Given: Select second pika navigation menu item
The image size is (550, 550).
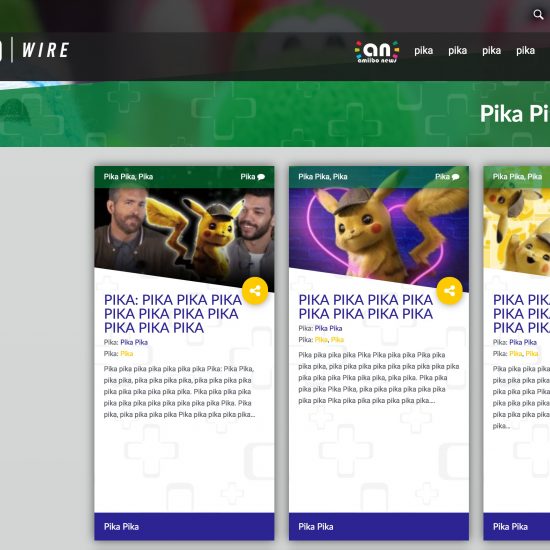Looking at the screenshot, I should (x=457, y=51).
